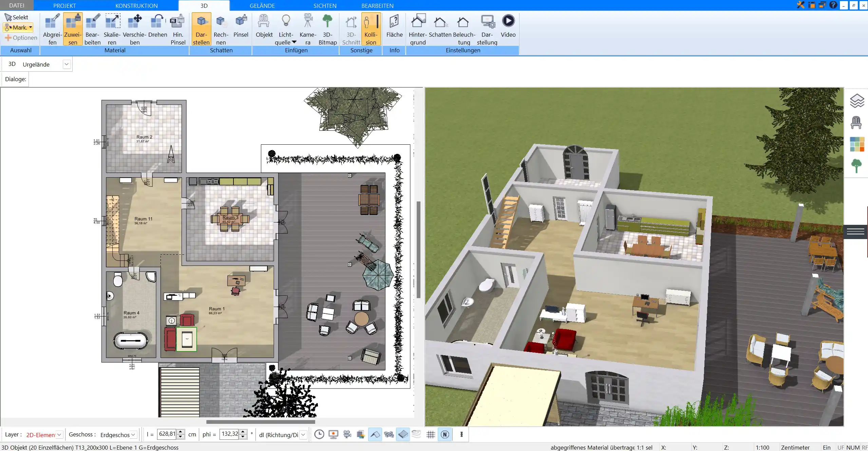Toggle the Kollision detection button

click(x=371, y=29)
